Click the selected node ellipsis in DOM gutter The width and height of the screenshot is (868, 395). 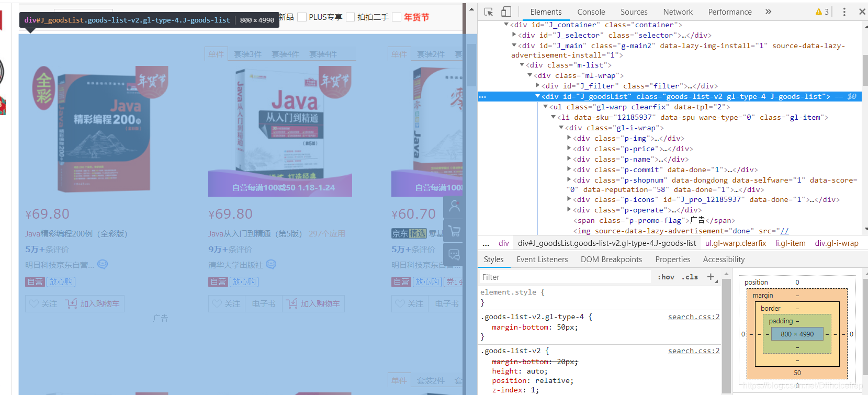click(482, 97)
